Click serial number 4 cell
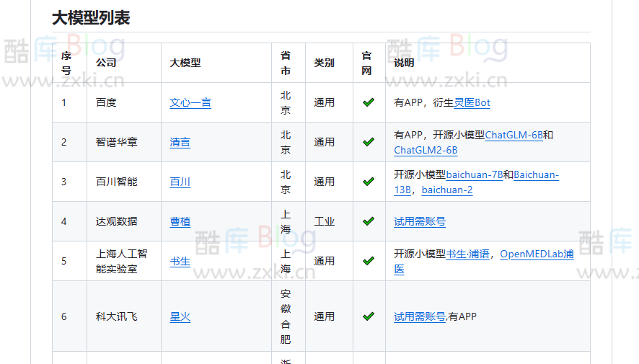 point(69,221)
